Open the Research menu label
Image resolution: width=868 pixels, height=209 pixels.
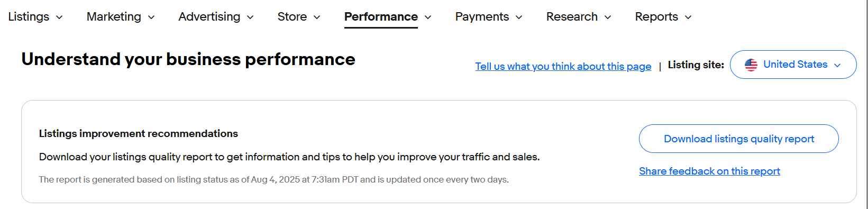point(572,17)
